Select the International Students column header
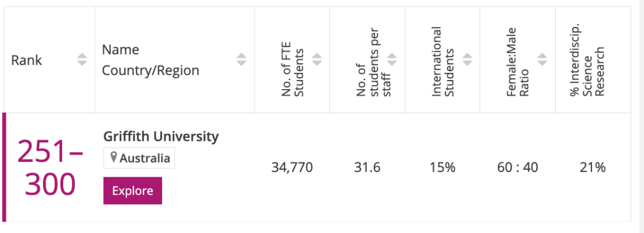The image size is (644, 233). click(442, 60)
